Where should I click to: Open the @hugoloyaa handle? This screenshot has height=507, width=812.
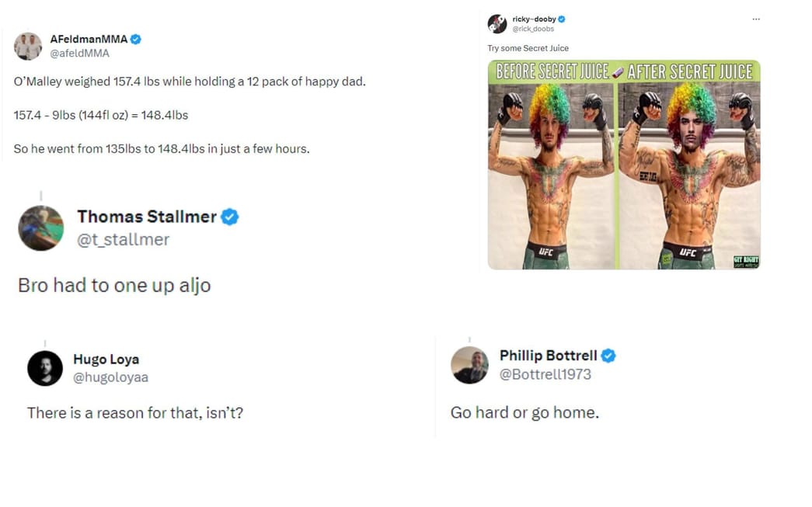pos(110,377)
